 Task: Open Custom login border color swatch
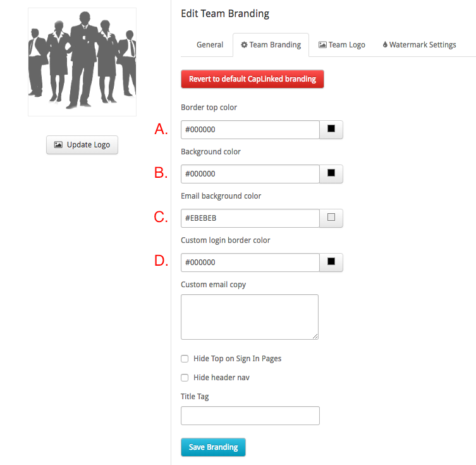pos(331,263)
